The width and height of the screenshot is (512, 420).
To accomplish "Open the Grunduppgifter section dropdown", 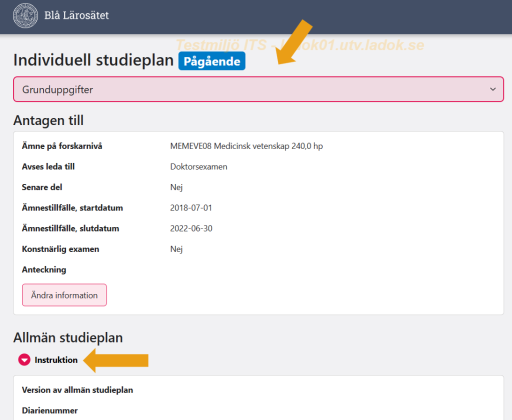I will (258, 89).
